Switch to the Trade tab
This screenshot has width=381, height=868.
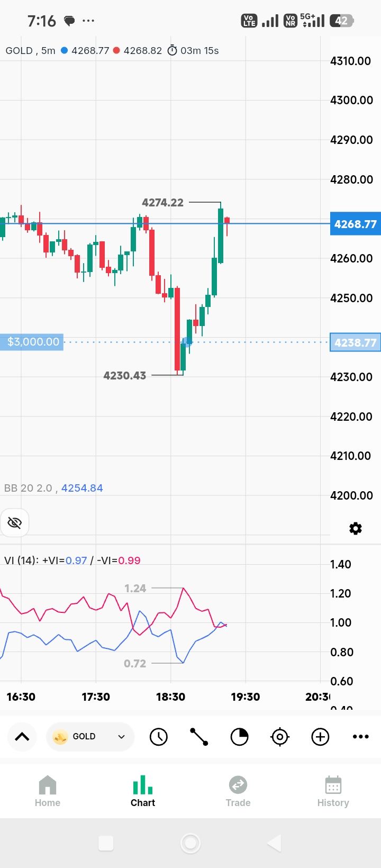pyautogui.click(x=238, y=792)
